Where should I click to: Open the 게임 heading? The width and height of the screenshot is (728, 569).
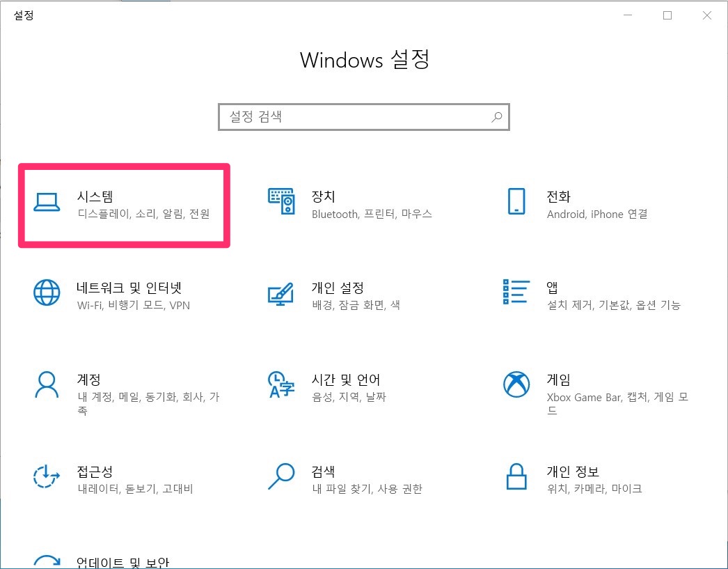click(x=559, y=380)
